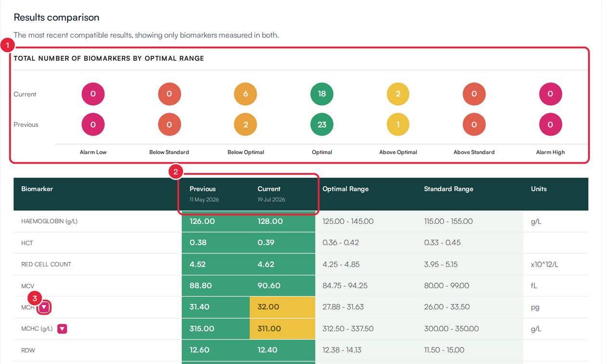
Task: Click Previous Optimal count circle 23
Action: [x=322, y=124]
